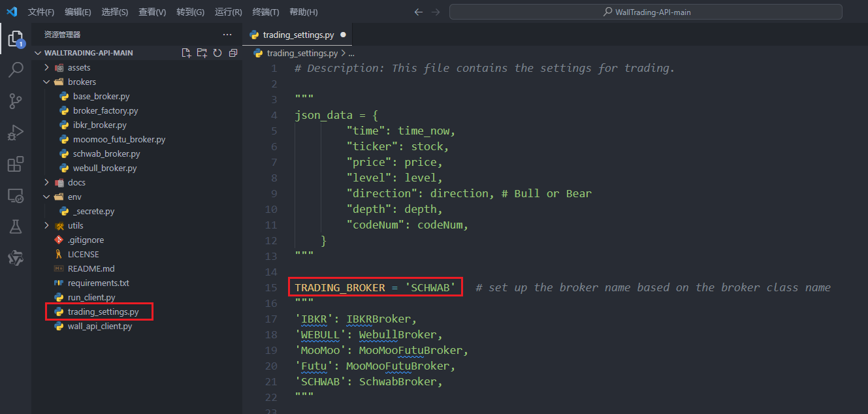Open schwab_broker.py in the file tree

(x=106, y=153)
